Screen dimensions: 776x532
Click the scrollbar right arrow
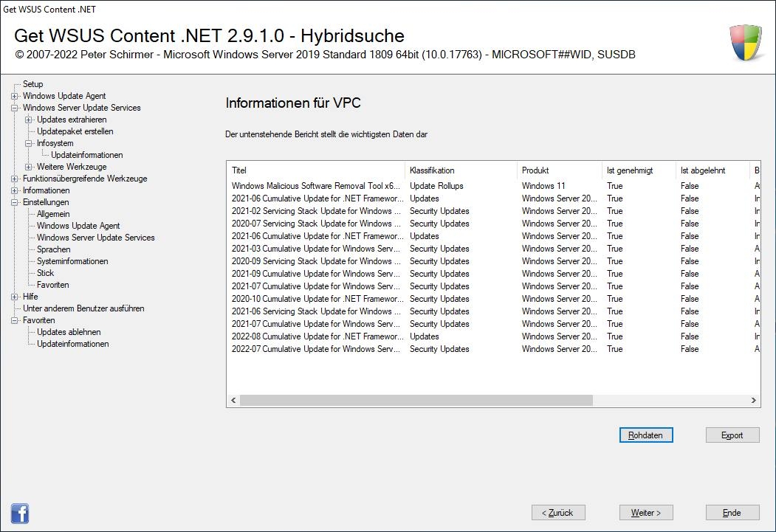coord(754,400)
